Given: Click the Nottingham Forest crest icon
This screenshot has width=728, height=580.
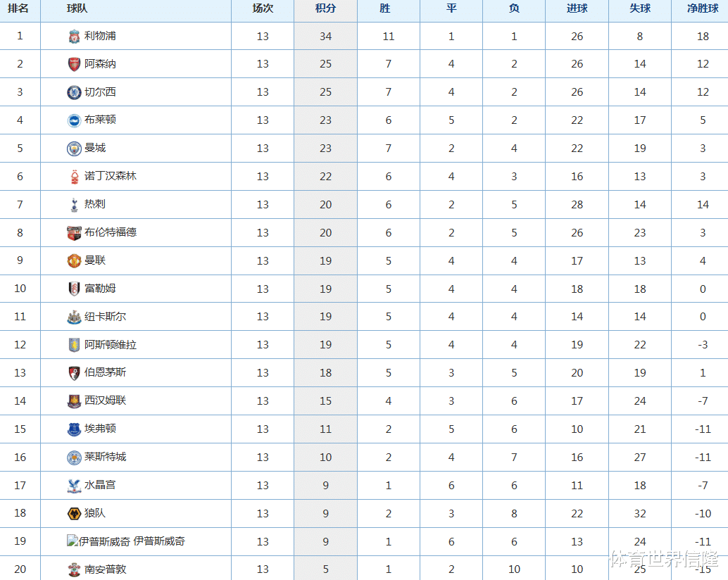Looking at the screenshot, I should (x=74, y=177).
